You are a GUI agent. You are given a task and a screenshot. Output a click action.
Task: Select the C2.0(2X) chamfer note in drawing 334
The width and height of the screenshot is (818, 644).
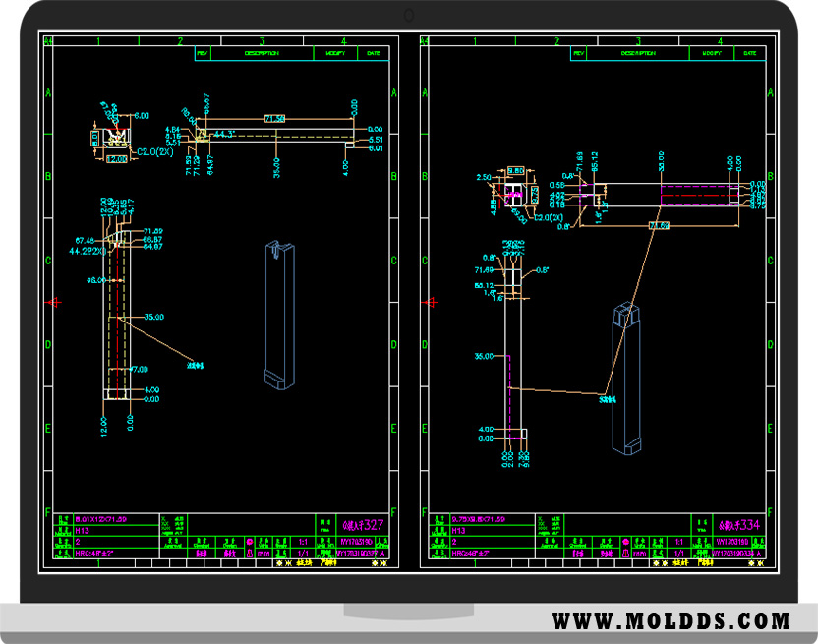tap(549, 217)
